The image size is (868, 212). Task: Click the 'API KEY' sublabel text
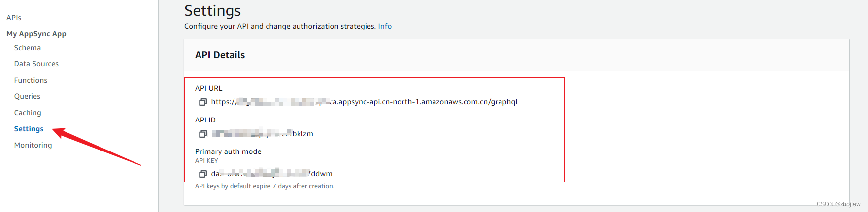[x=206, y=161]
